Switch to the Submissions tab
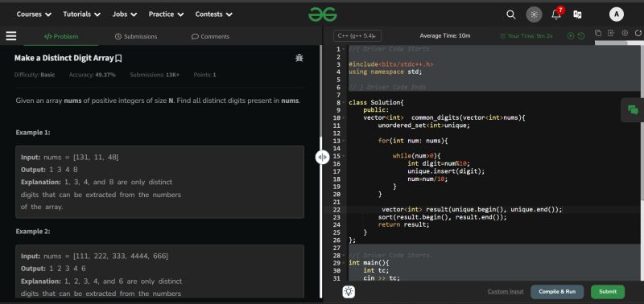 136,36
